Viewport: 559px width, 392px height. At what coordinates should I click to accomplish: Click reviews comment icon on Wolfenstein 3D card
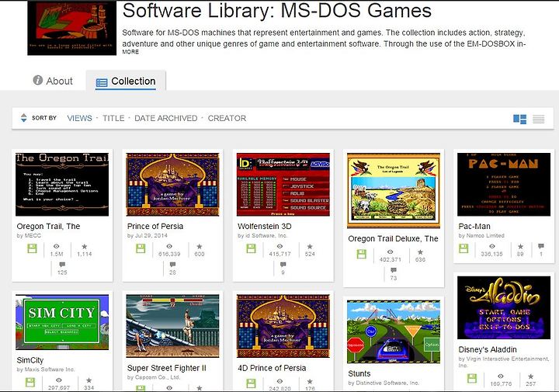click(x=283, y=265)
